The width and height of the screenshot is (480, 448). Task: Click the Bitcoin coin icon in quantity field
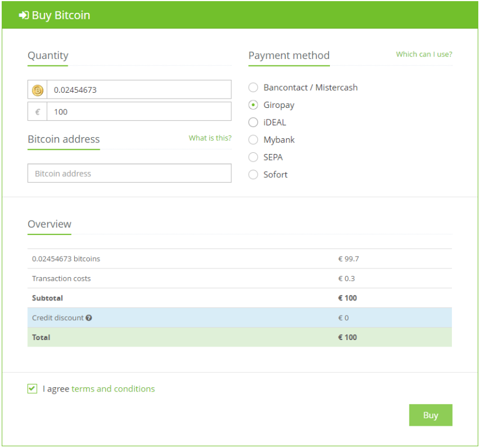(x=37, y=90)
